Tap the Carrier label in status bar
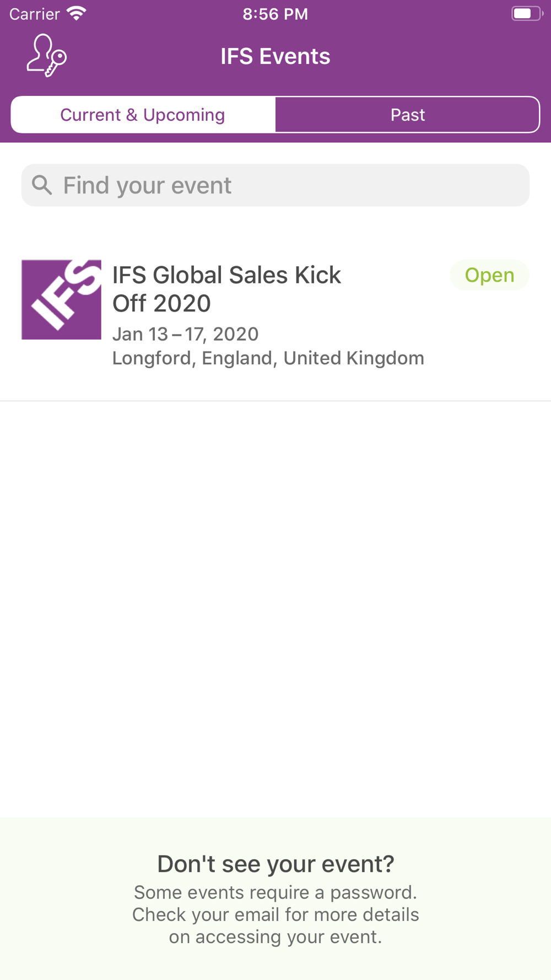The width and height of the screenshot is (551, 980). (34, 14)
